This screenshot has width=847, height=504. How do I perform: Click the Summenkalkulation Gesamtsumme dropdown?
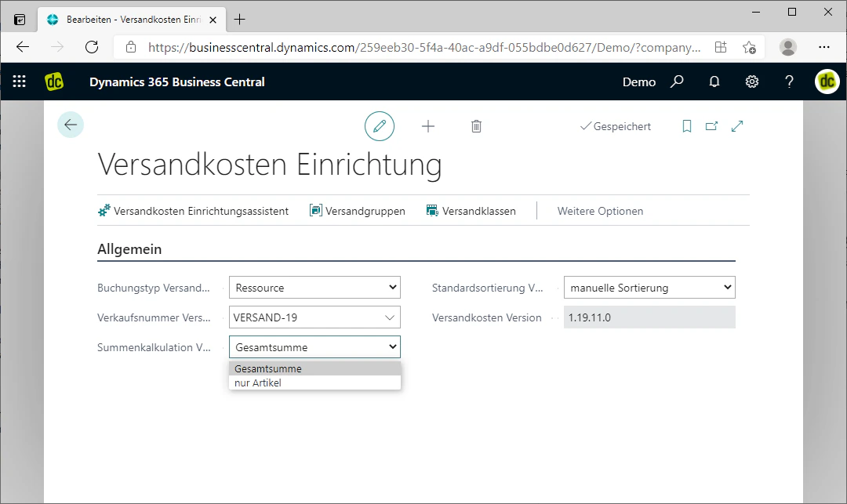point(314,347)
